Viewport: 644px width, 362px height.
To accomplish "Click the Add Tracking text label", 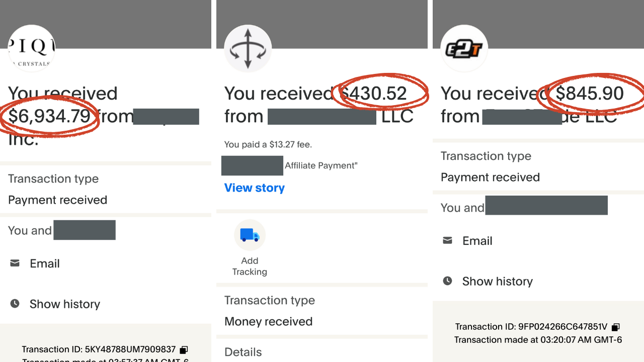I will coord(250,266).
